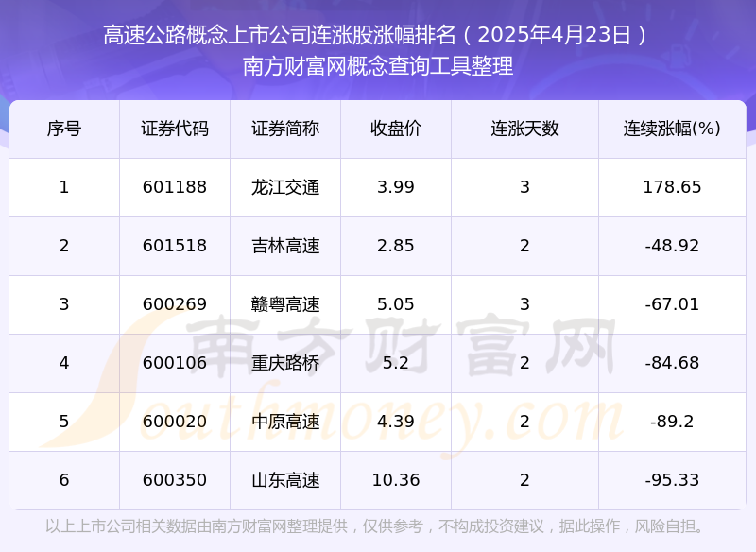Click 连涨天数 value in 山东高速 row
756x552 pixels.
[x=524, y=480]
